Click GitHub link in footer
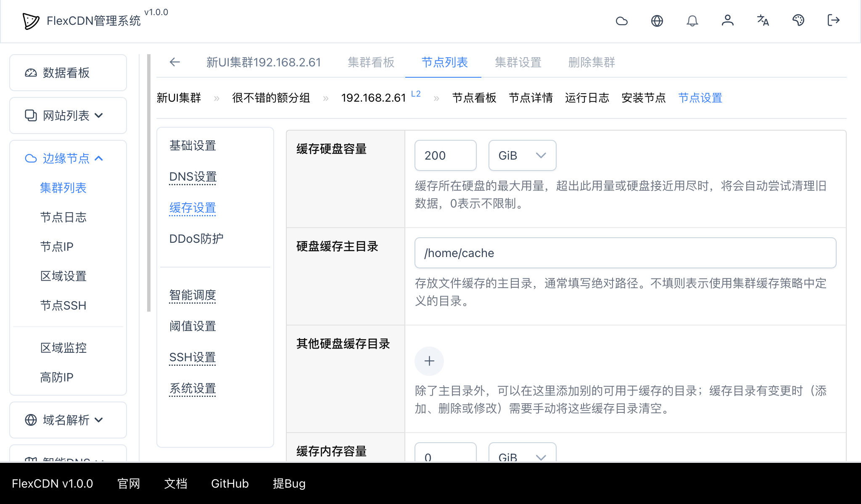 click(230, 483)
